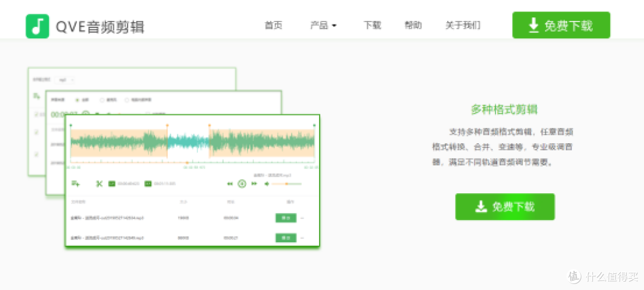644x290 pixels.
Task: Click the orange playhead dot on the timeline ruler
Action: (188, 163)
